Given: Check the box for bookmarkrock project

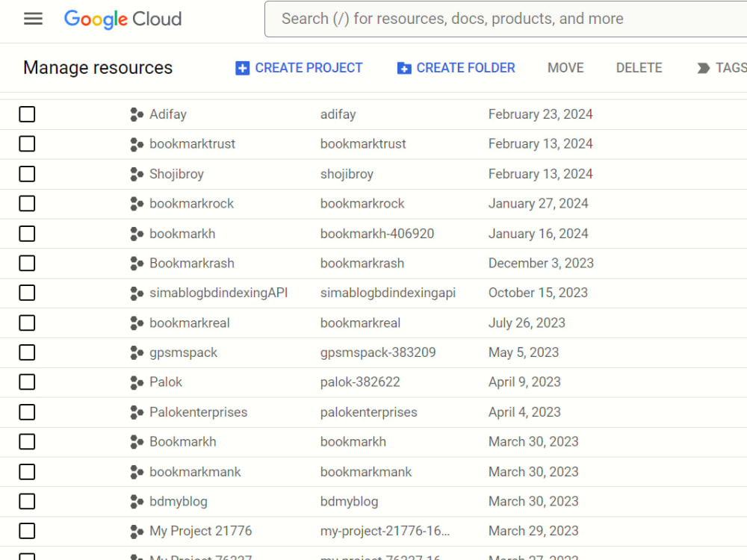Looking at the screenshot, I should coord(27,203).
